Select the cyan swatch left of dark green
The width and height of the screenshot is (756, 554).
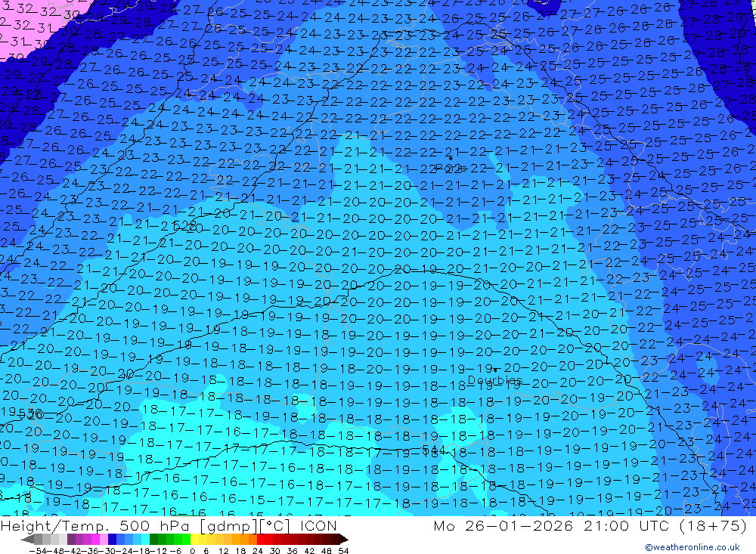145,539
